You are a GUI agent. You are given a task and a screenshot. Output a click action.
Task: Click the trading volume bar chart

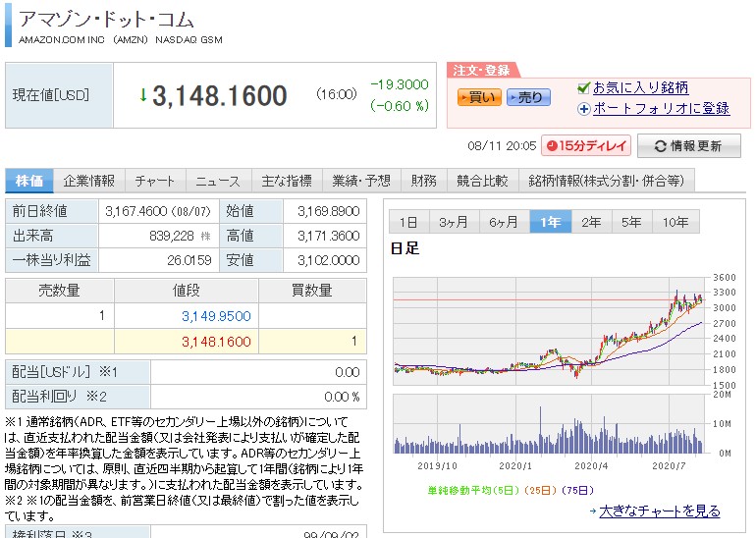(x=550, y=424)
